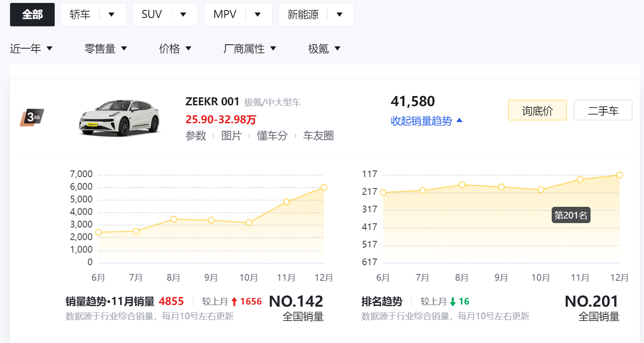This screenshot has width=644, height=343.
Task: Click the 极氪/中大型车 category label
Action: pyautogui.click(x=272, y=102)
